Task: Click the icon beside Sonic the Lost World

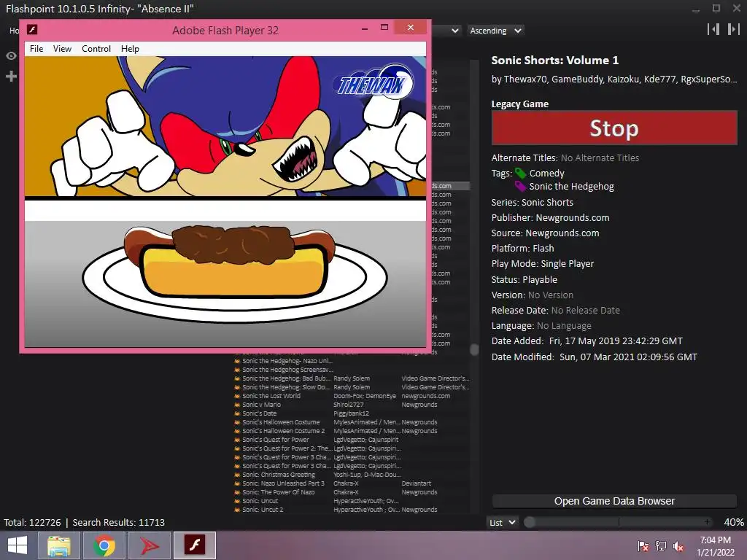Action: tap(237, 396)
